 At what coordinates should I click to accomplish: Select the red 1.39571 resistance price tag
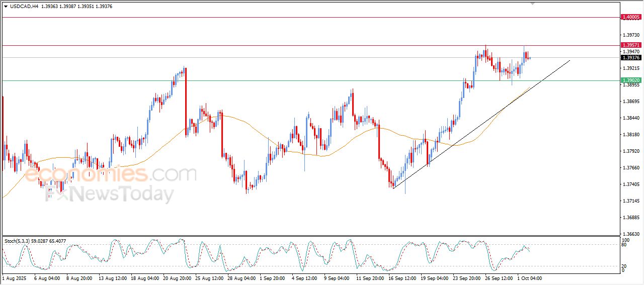631,45
